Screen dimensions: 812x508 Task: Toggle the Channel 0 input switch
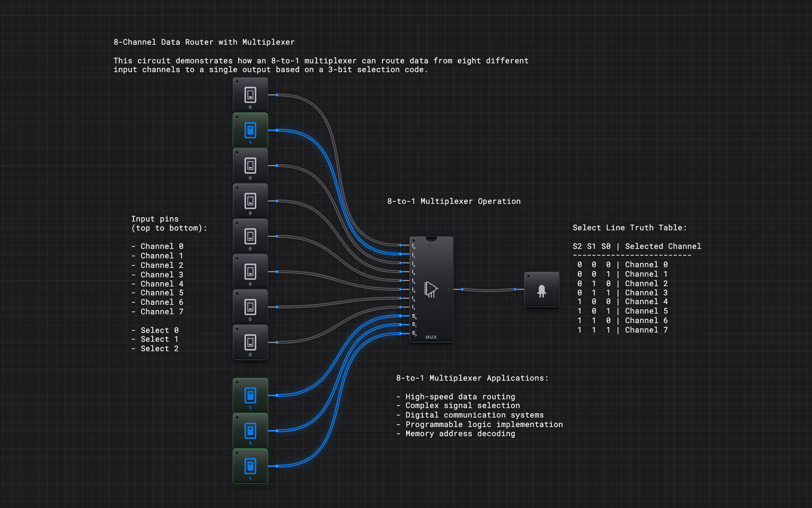250,95
